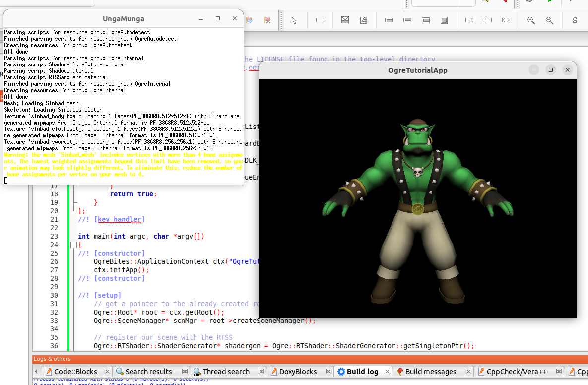Close the Code::Blocks log tab
588x385 pixels.
click(x=107, y=371)
